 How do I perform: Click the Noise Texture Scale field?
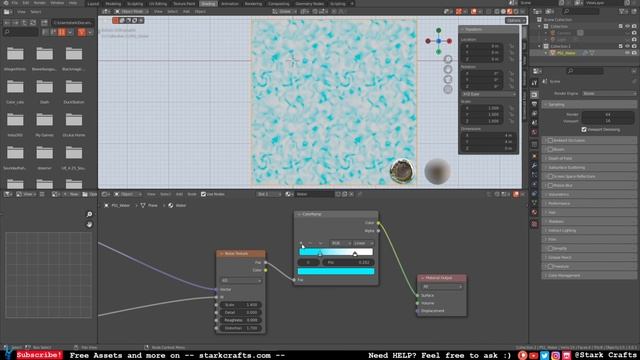coord(240,305)
